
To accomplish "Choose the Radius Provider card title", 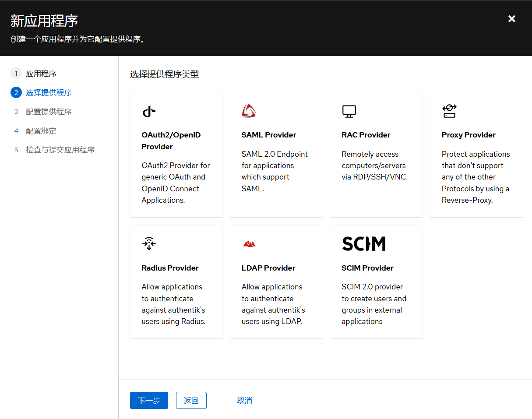I will [170, 268].
